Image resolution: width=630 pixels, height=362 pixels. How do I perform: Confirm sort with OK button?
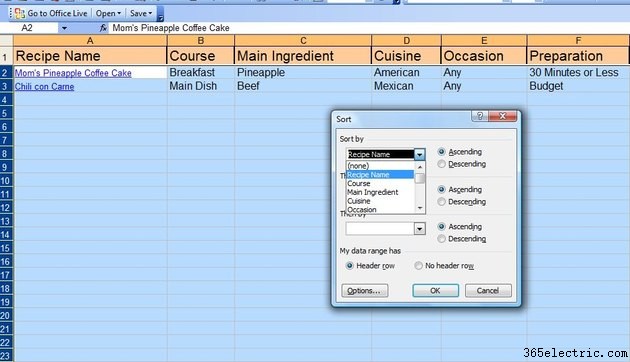tap(436, 290)
